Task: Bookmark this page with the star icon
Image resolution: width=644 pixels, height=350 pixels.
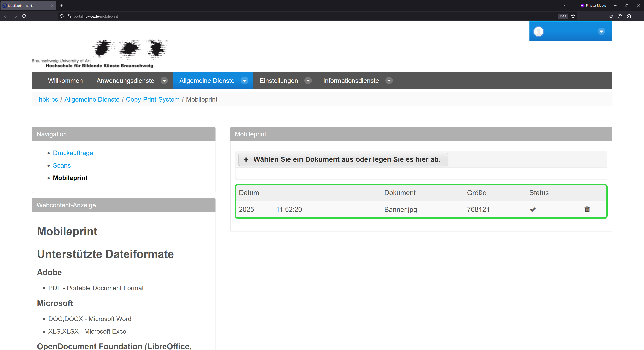Action: 573,16
